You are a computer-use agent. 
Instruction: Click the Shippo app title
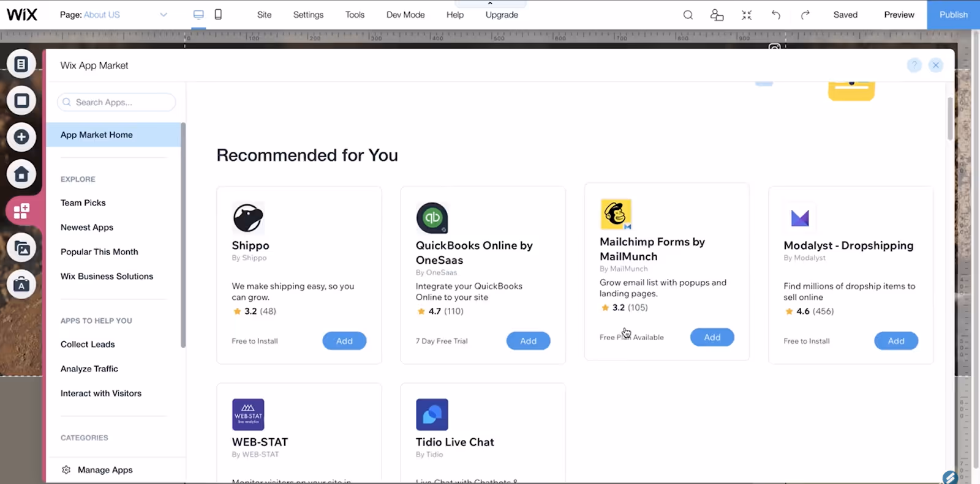pos(251,245)
